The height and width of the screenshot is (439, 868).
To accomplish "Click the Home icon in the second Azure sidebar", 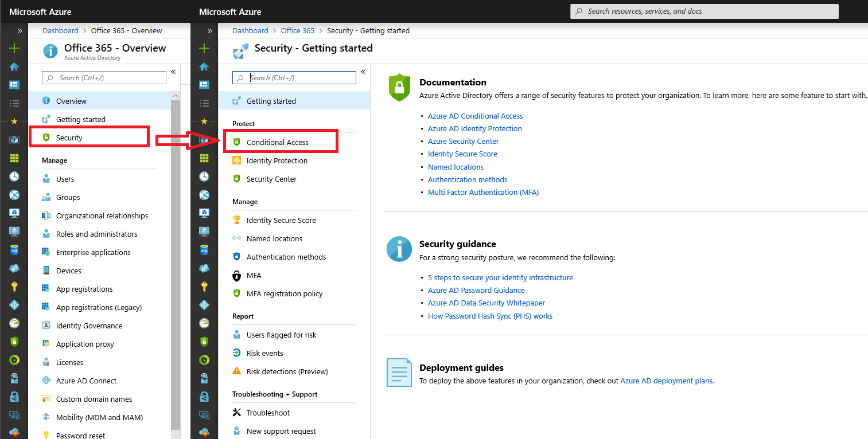I will coord(204,66).
